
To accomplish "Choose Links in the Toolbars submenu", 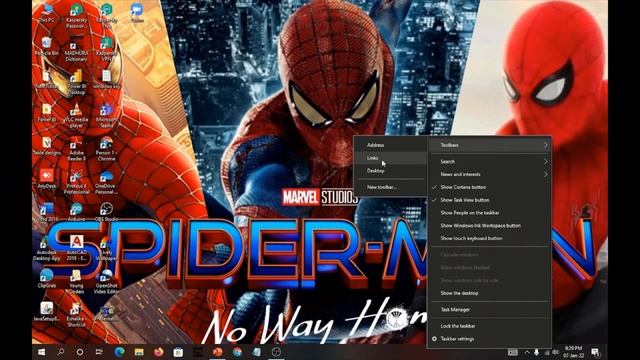I will 390,158.
